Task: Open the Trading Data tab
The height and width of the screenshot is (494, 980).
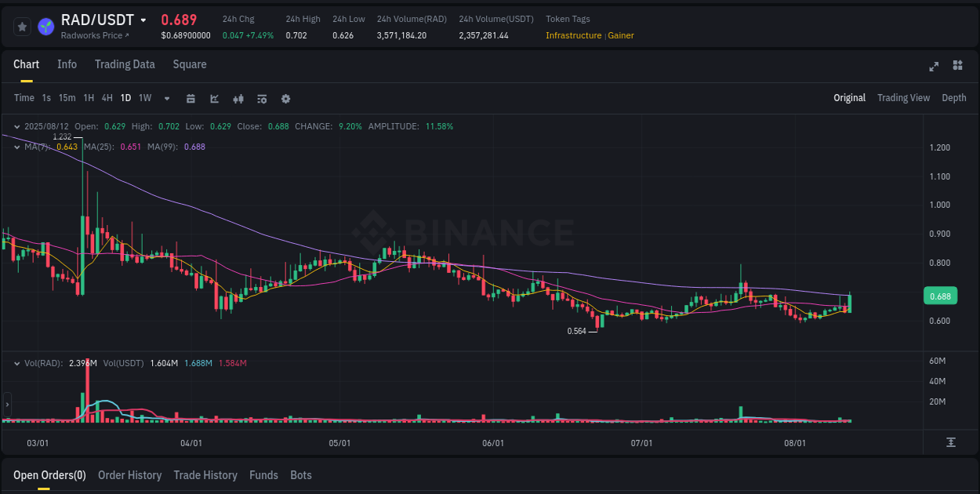Action: tap(125, 64)
